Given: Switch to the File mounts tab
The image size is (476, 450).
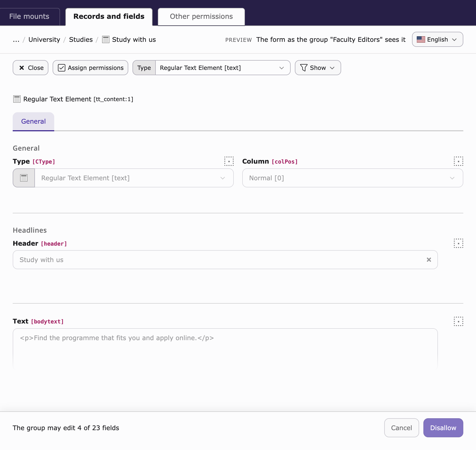Looking at the screenshot, I should click(29, 16).
